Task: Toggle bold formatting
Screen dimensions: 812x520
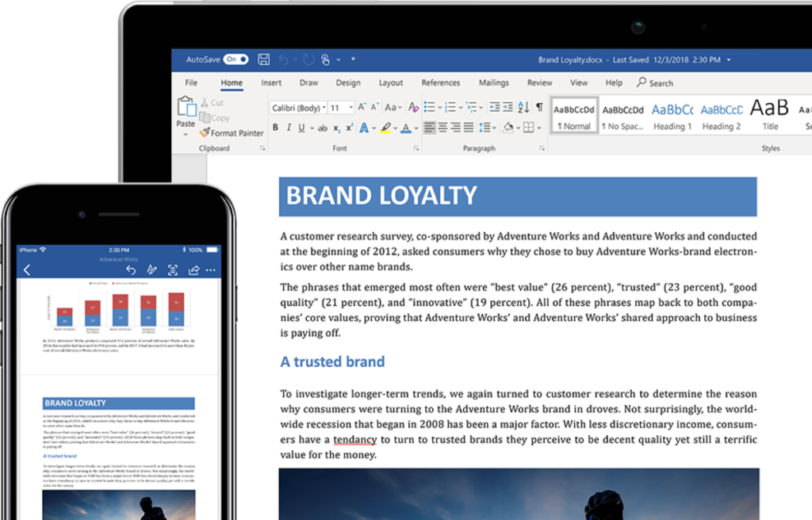Action: tap(274, 125)
